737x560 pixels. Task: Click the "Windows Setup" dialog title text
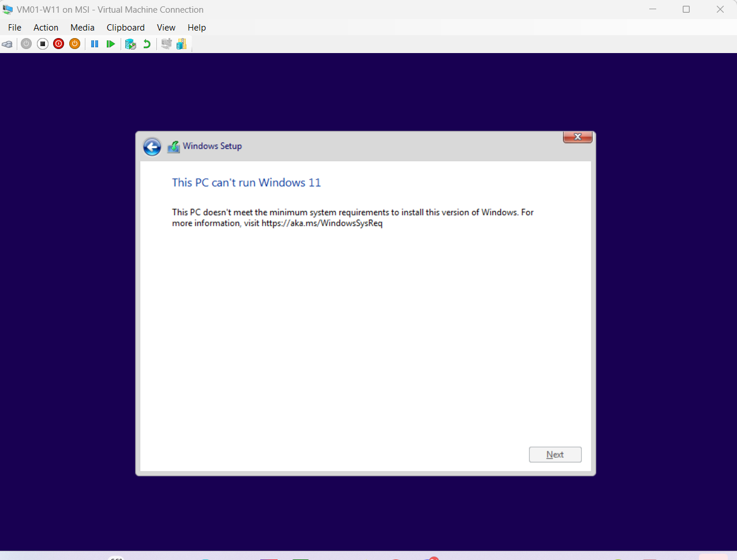click(x=212, y=146)
